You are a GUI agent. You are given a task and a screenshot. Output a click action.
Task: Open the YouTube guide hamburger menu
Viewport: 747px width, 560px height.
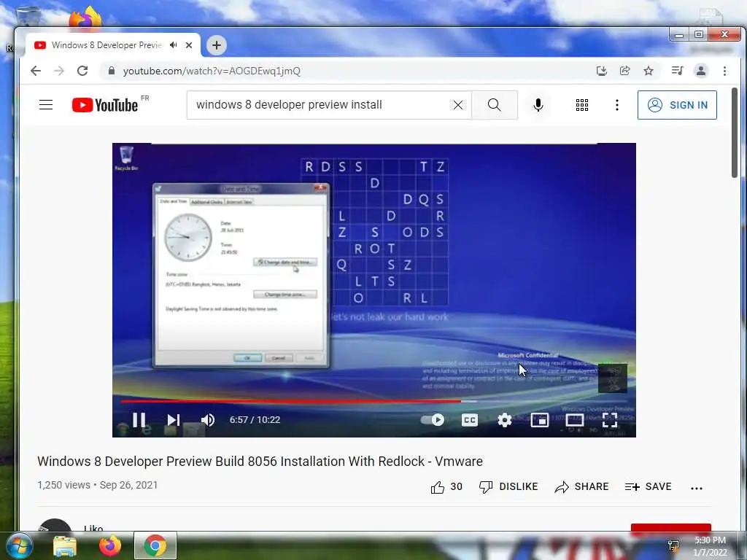[x=46, y=105]
